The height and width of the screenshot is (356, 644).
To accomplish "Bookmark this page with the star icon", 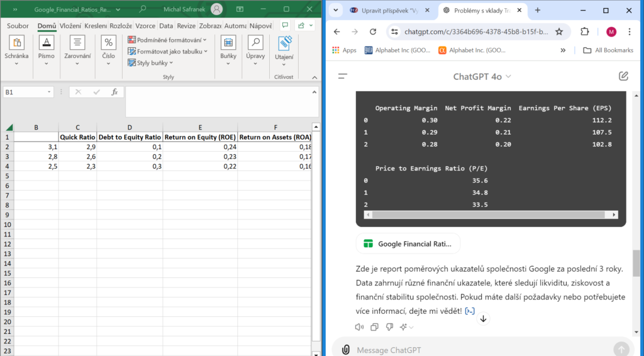I will [x=559, y=31].
